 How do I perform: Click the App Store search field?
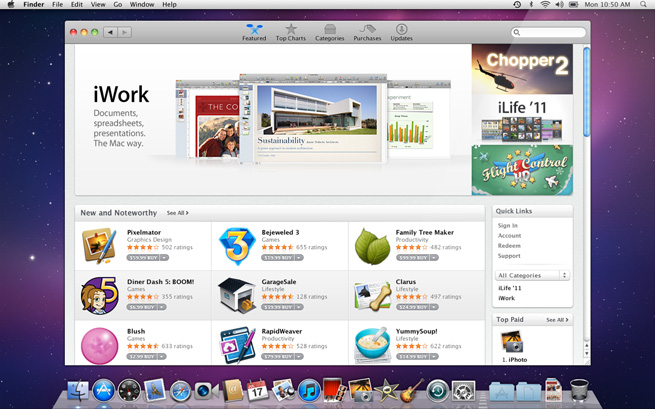pyautogui.click(x=548, y=32)
